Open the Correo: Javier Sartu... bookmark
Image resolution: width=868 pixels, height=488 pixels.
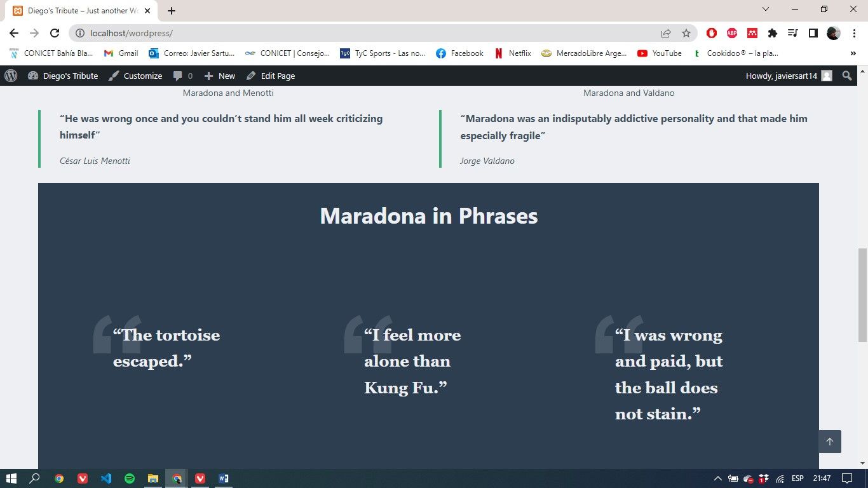pos(192,53)
